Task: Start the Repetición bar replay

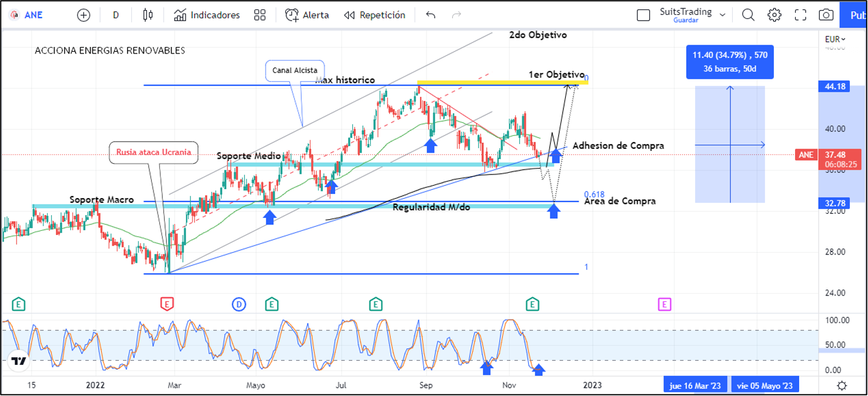Action: point(375,15)
